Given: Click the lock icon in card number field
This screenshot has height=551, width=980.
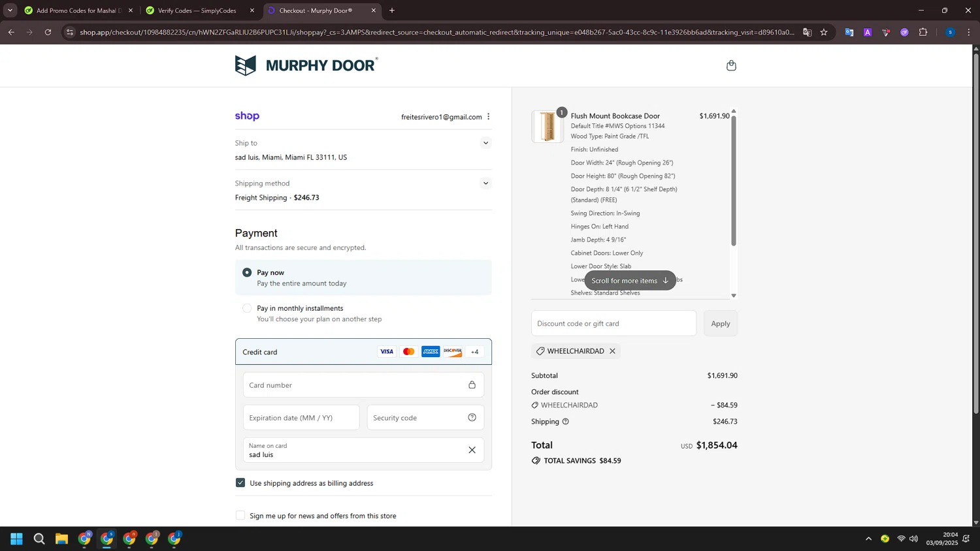Looking at the screenshot, I should tap(472, 385).
